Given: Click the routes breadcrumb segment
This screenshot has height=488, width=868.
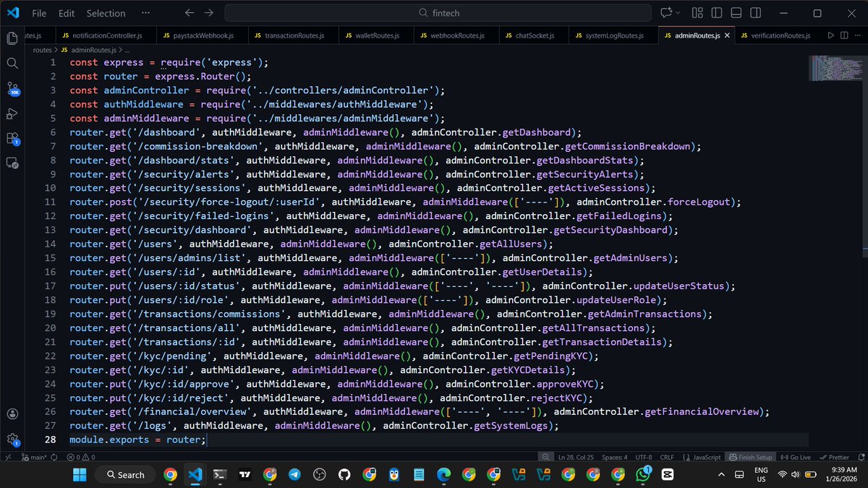Looking at the screenshot, I should [43, 50].
